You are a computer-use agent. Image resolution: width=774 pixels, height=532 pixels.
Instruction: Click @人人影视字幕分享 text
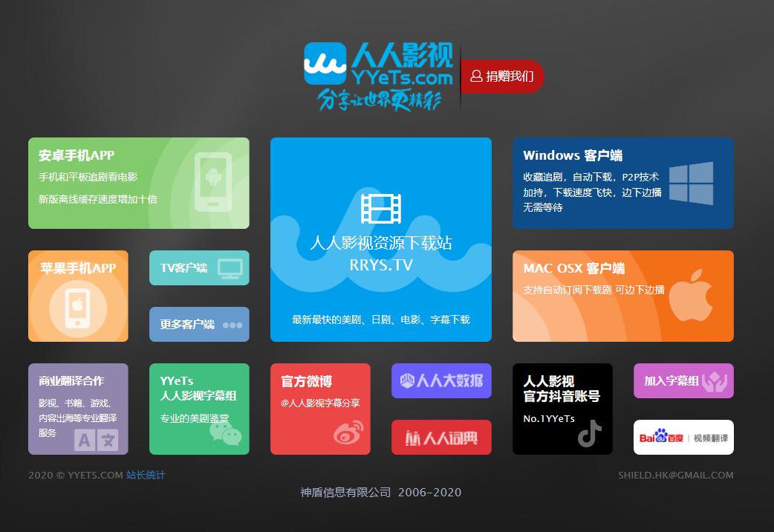[x=320, y=403]
